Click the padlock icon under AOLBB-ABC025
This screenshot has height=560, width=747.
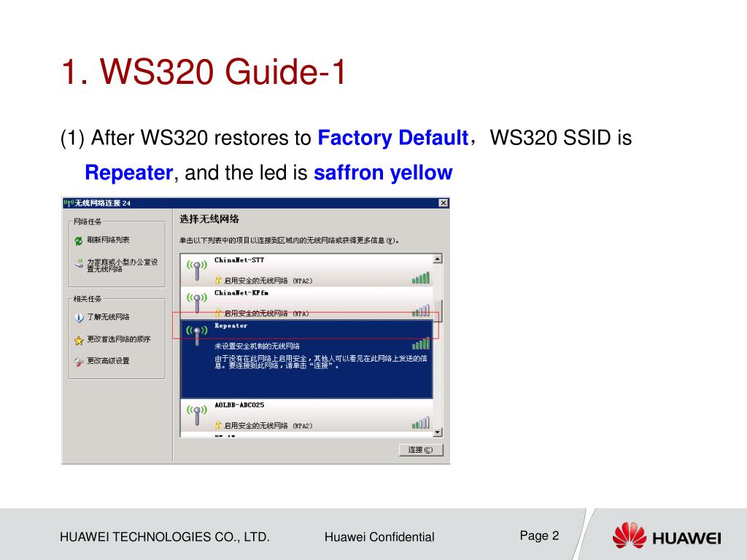[x=218, y=425]
